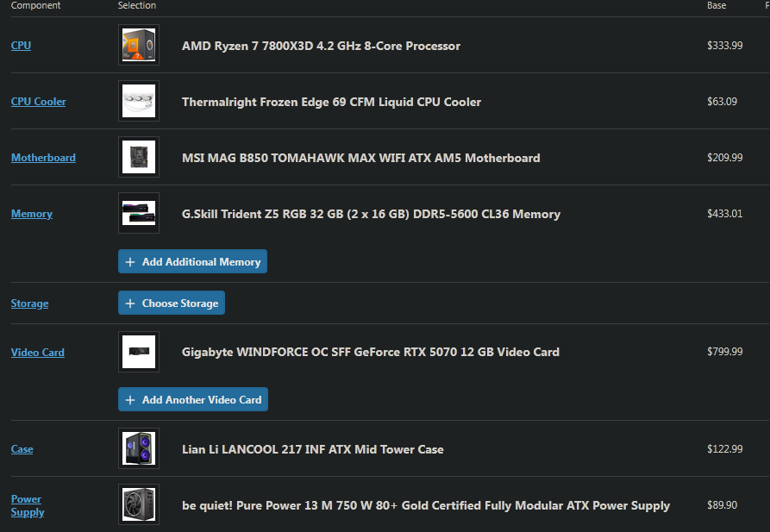This screenshot has height=532, width=770.
Task: Click the G.Skill Trident Z5 memory thumbnail
Action: pos(139,213)
